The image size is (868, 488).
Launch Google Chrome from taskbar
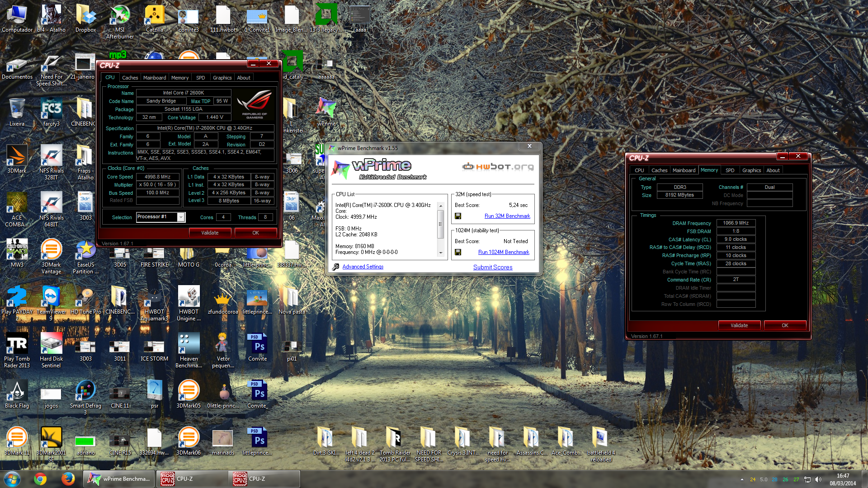coord(40,479)
